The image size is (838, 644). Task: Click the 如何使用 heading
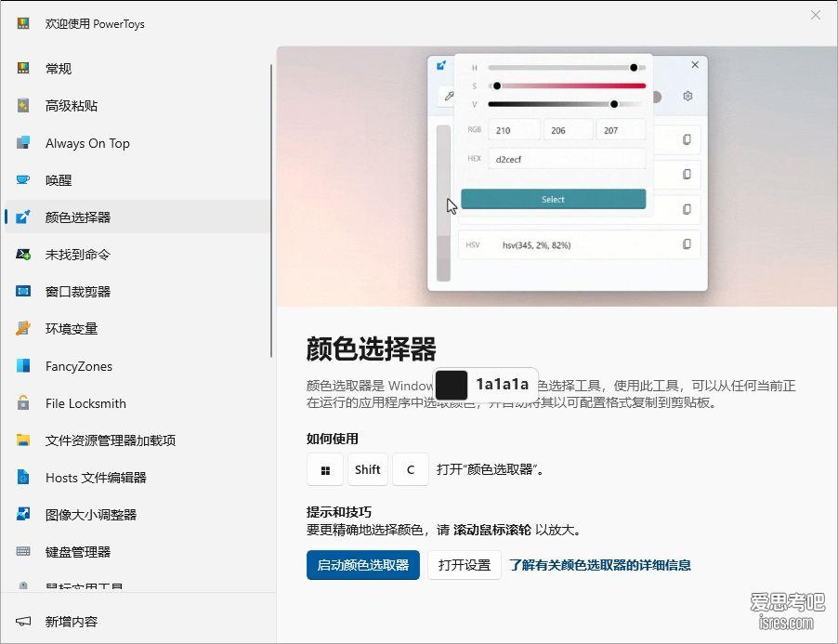coord(332,439)
